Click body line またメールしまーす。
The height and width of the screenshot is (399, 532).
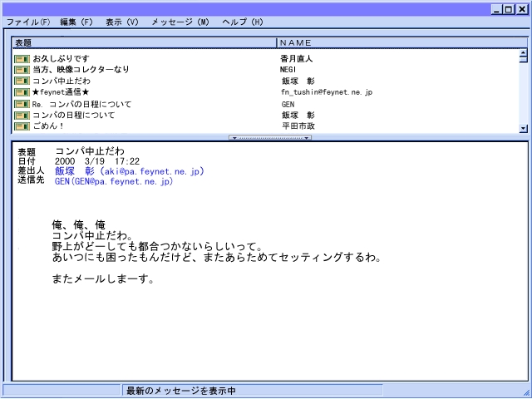[103, 279]
